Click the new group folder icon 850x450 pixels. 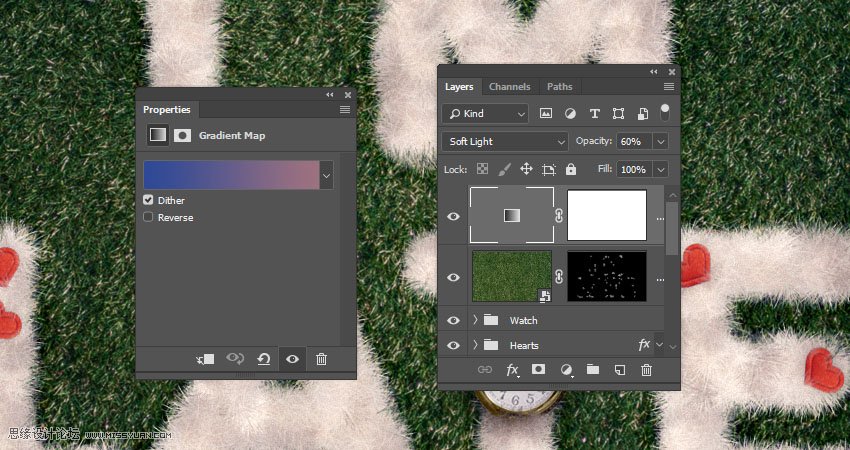[592, 370]
